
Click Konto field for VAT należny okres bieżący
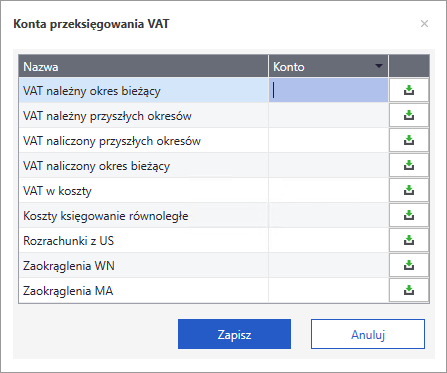(x=328, y=90)
